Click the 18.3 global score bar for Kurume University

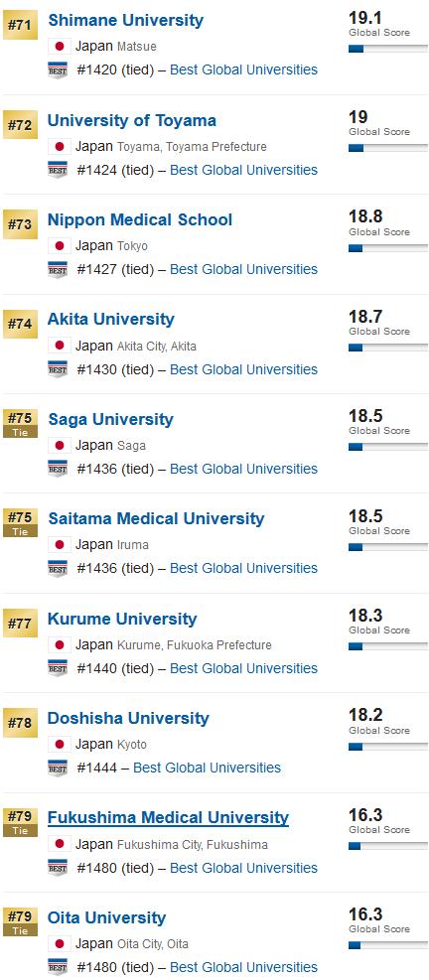pos(387,646)
